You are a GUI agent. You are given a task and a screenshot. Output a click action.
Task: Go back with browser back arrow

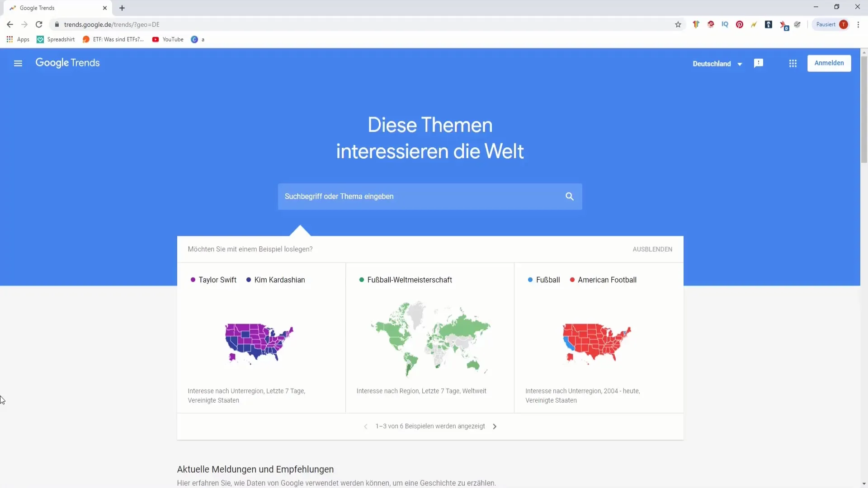coord(10,24)
